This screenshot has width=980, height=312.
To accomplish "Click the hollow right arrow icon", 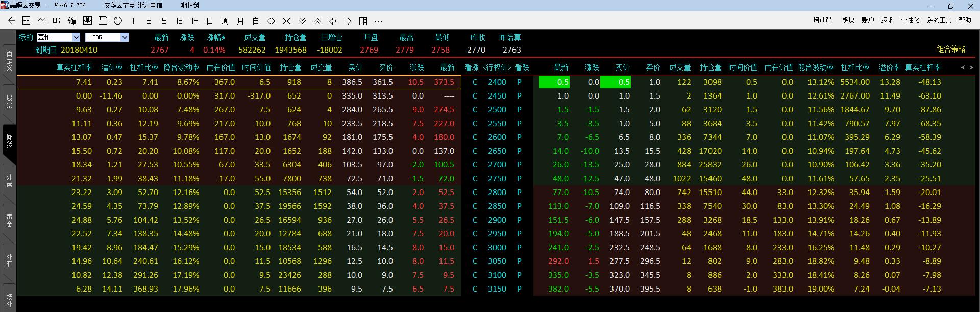I will [348, 21].
